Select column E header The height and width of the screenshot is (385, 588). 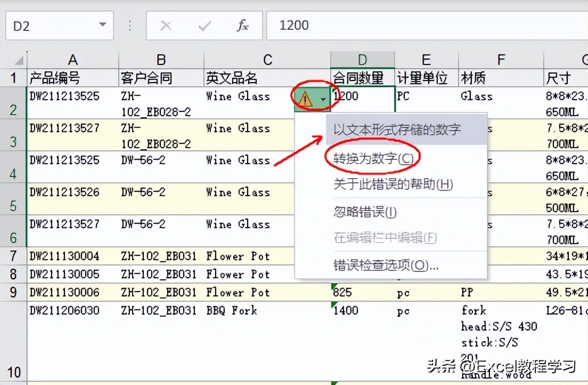click(x=427, y=60)
